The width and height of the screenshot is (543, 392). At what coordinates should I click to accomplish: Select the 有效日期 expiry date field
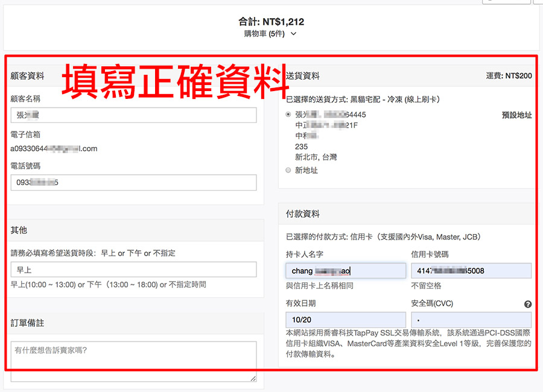[x=346, y=320]
